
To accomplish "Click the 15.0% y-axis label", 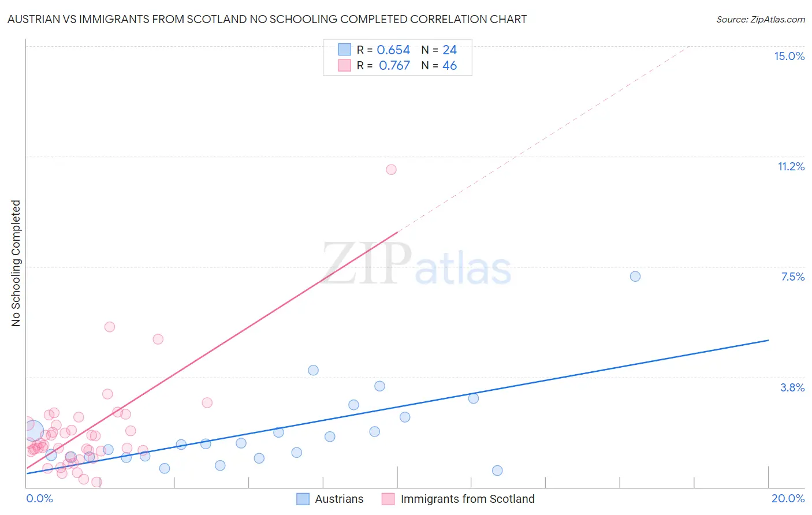I will 789,56.
